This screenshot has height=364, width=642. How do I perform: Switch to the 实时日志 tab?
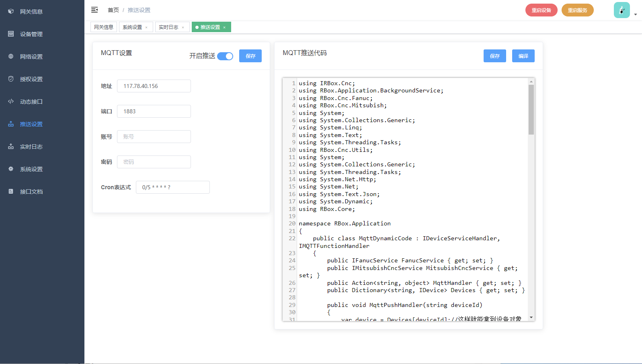point(168,27)
